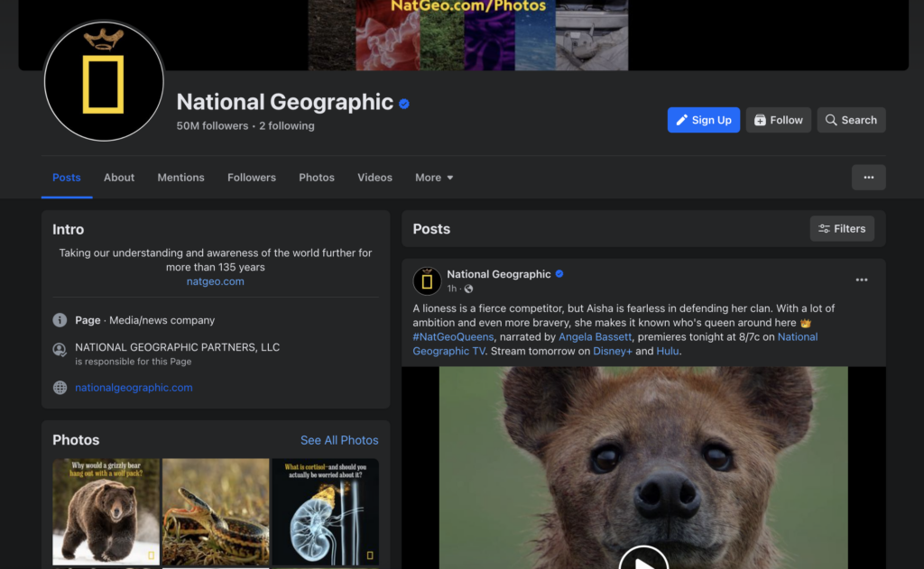Open the post's three-dot options menu
Viewport: 924px width, 569px height.
click(x=861, y=280)
